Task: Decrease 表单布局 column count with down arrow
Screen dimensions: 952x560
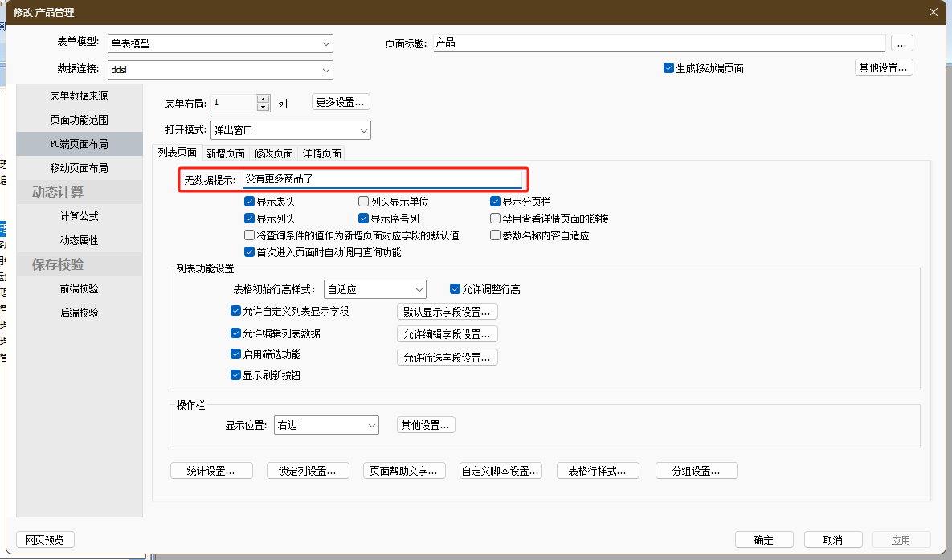Action: 263,107
